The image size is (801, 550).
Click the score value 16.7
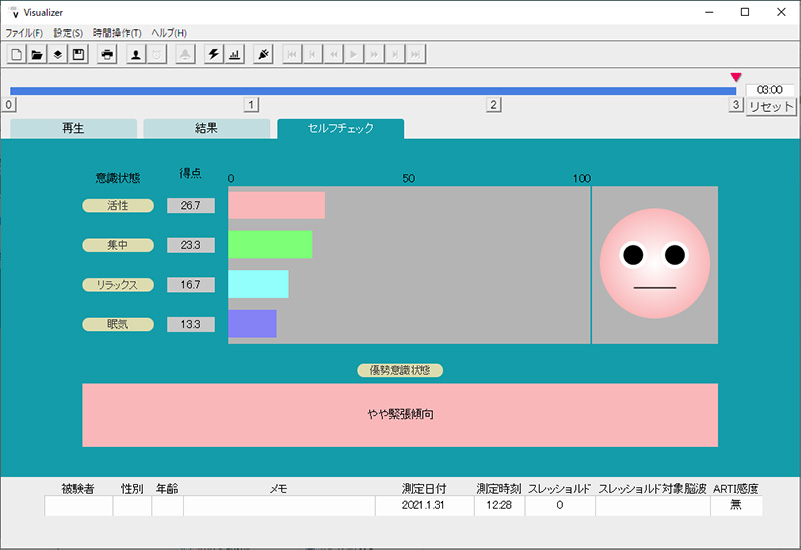tap(191, 284)
